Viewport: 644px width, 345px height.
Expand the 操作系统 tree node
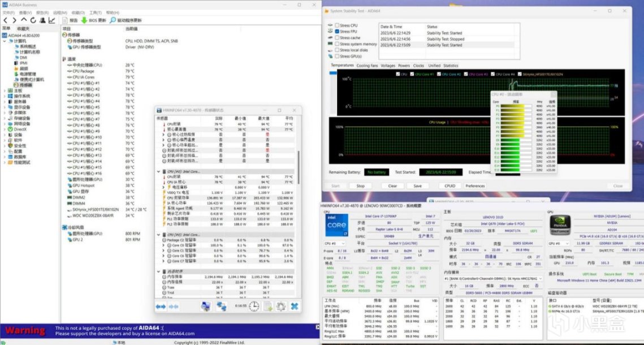tap(5, 96)
